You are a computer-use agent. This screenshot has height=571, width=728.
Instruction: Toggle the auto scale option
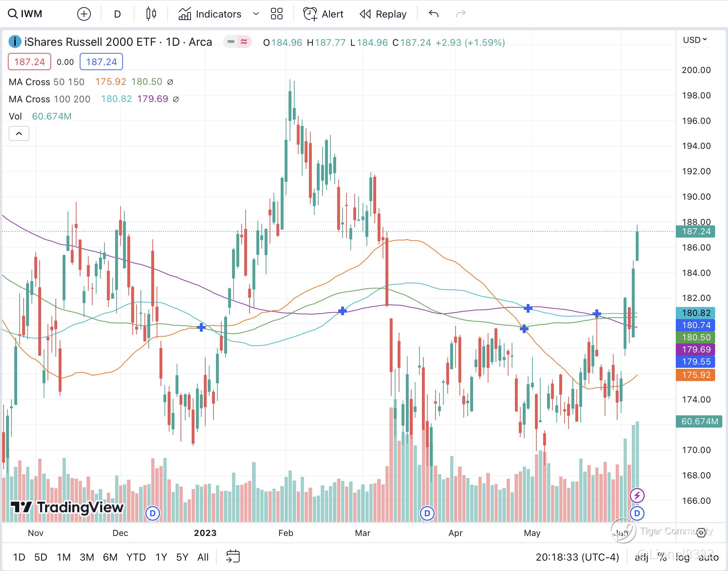708,557
